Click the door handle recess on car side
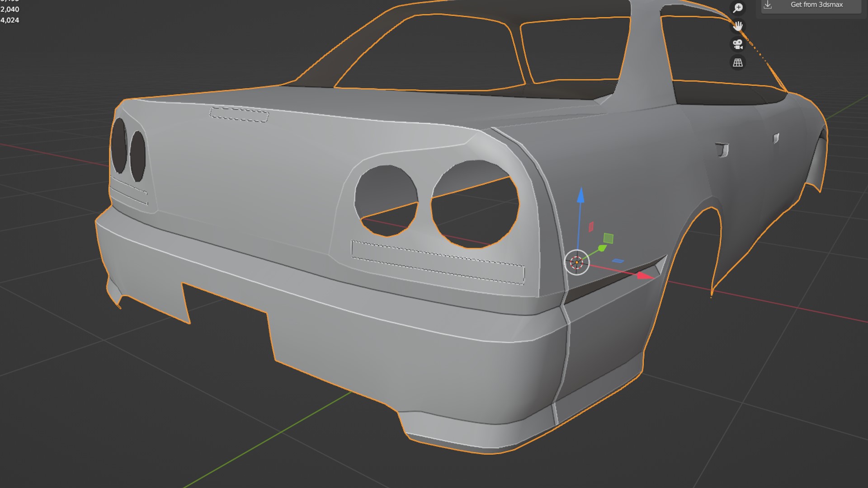 722,150
